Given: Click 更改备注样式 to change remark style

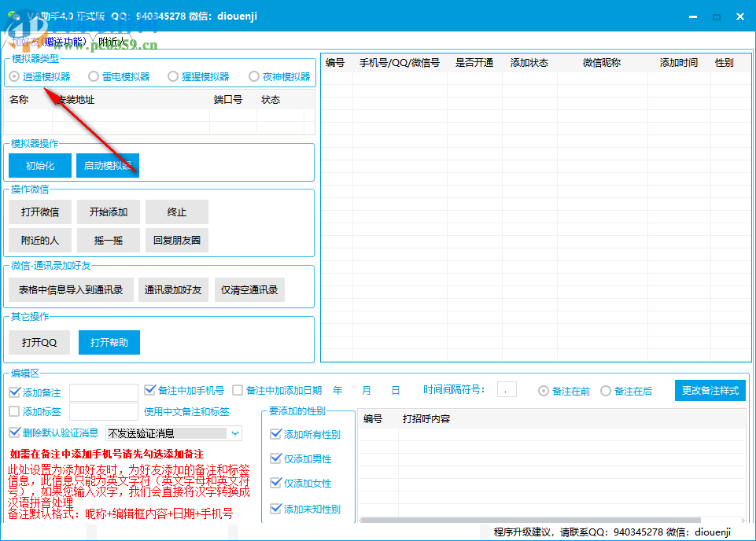Looking at the screenshot, I should 710,389.
